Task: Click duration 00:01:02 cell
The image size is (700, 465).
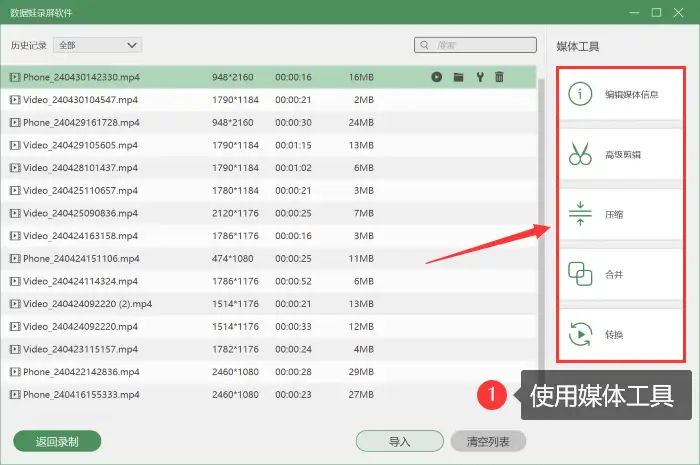Action: (x=293, y=168)
